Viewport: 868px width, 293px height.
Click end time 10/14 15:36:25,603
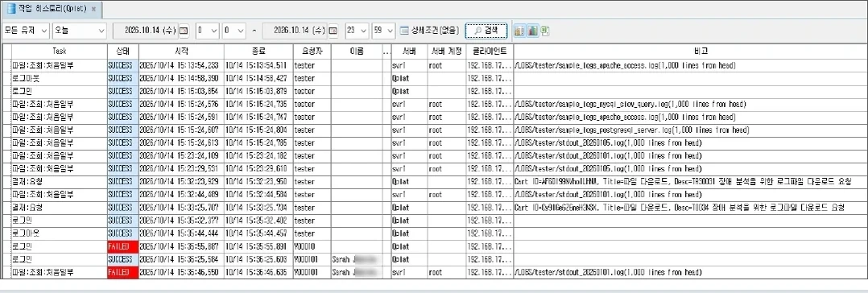click(x=258, y=259)
